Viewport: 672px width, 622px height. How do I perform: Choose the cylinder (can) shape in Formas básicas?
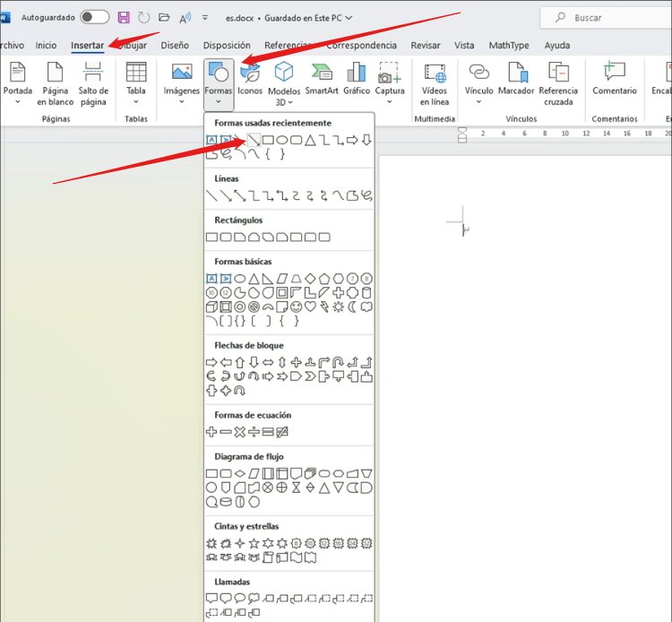[366, 293]
